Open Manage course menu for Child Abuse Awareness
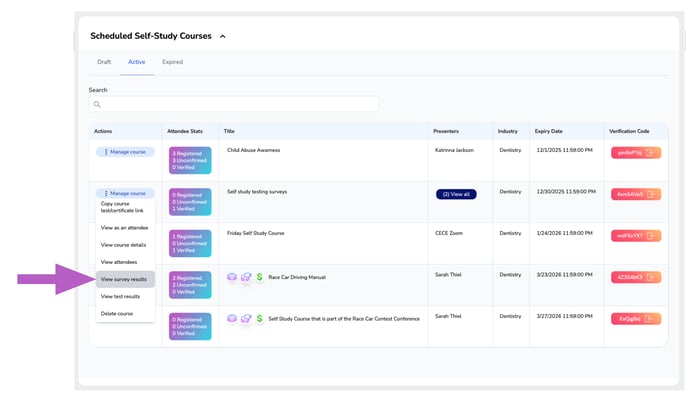 coord(125,152)
